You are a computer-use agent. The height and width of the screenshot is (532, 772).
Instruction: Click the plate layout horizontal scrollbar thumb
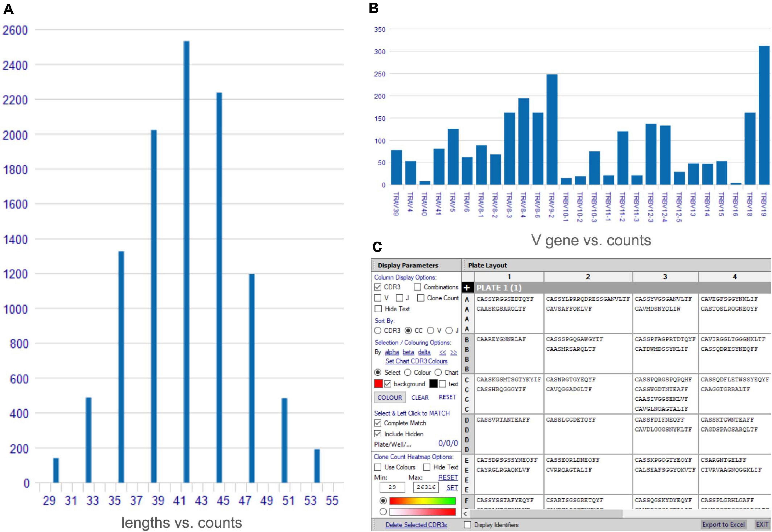[546, 514]
